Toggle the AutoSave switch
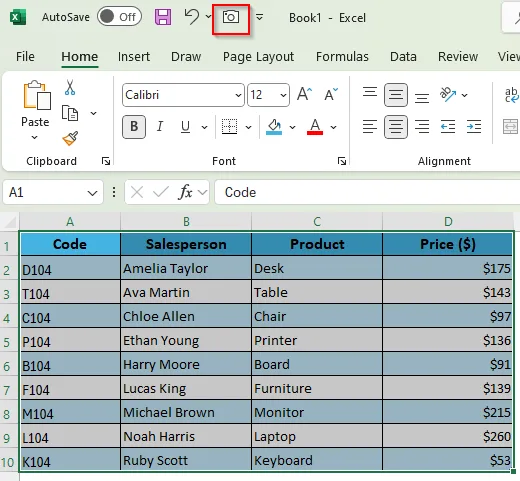 (x=119, y=17)
